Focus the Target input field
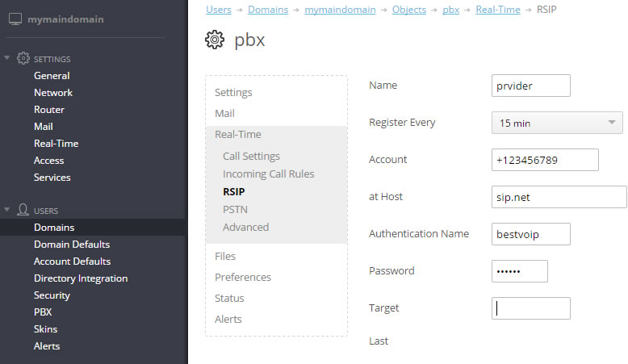Image resolution: width=628 pixels, height=364 pixels. (530, 308)
